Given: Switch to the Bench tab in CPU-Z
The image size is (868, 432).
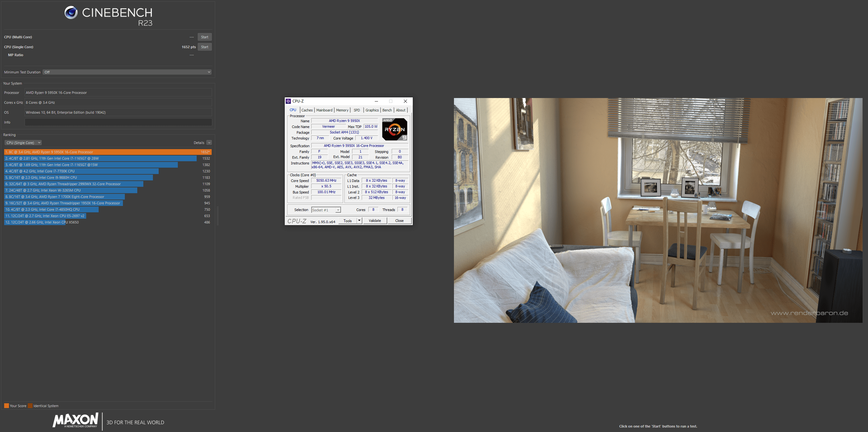Looking at the screenshot, I should coord(387,110).
